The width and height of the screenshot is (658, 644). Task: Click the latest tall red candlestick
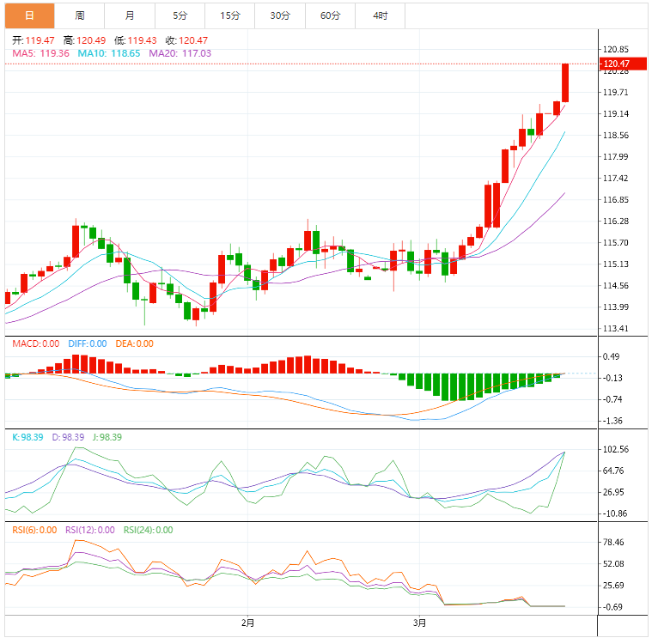click(x=565, y=82)
